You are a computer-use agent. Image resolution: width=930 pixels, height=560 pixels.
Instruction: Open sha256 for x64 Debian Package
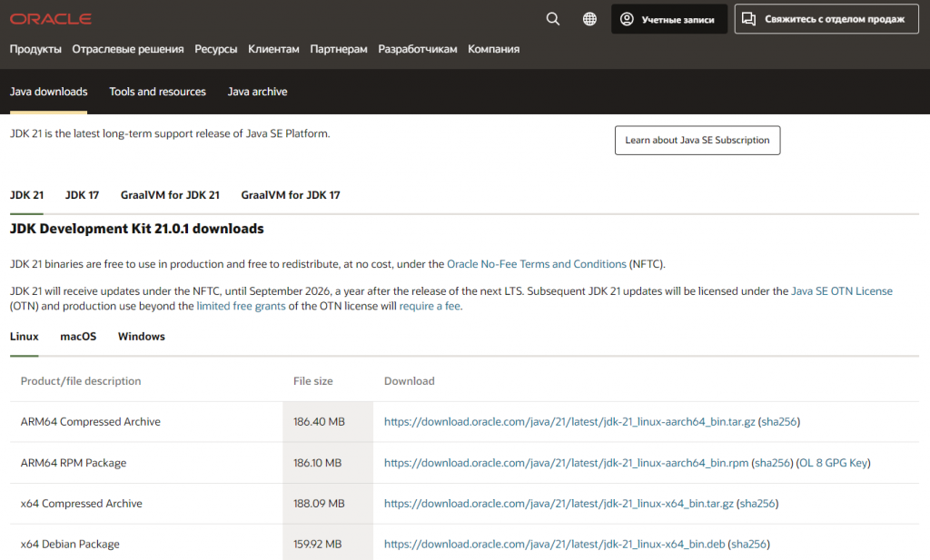(748, 544)
